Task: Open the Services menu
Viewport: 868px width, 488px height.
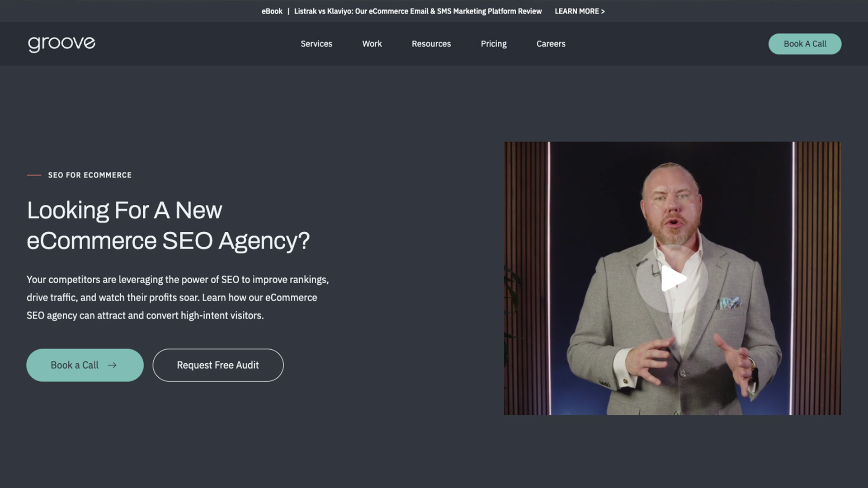Action: point(316,44)
